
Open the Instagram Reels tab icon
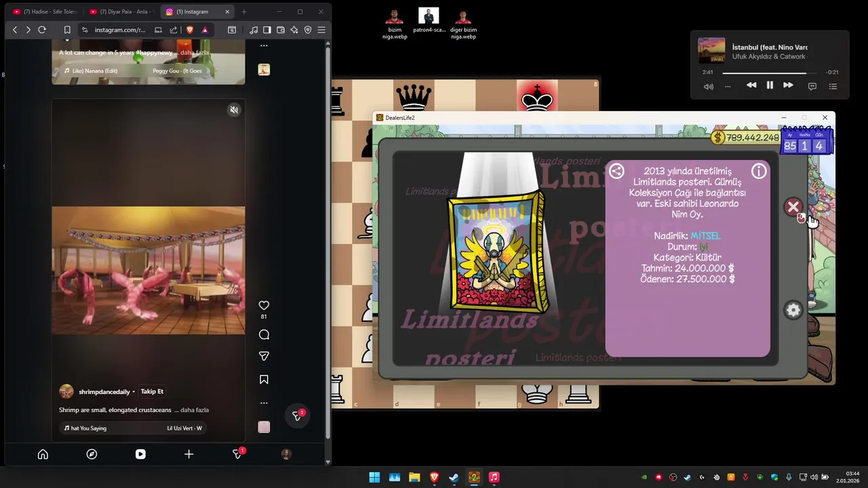point(140,454)
